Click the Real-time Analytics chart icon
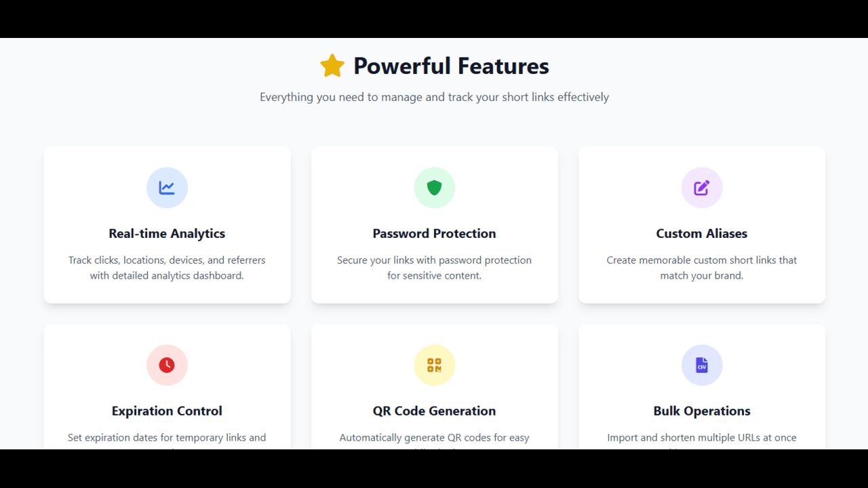The width and height of the screenshot is (868, 488). [167, 188]
